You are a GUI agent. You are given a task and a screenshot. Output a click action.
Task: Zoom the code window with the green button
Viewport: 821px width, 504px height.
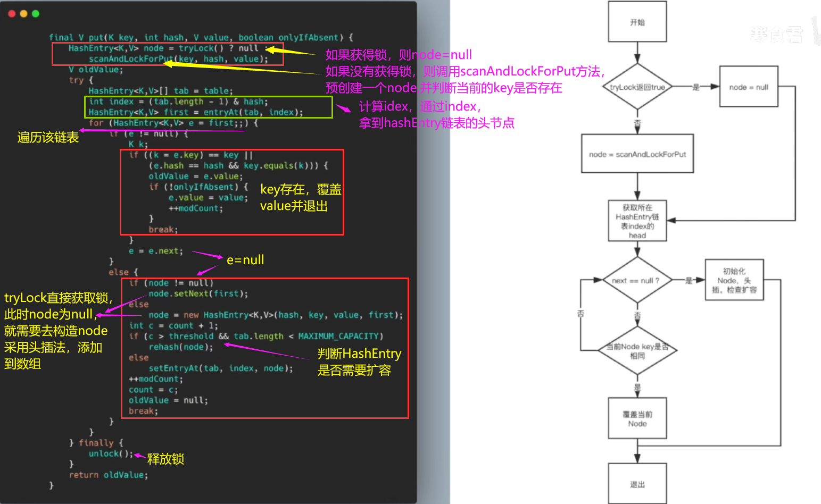pyautogui.click(x=36, y=14)
